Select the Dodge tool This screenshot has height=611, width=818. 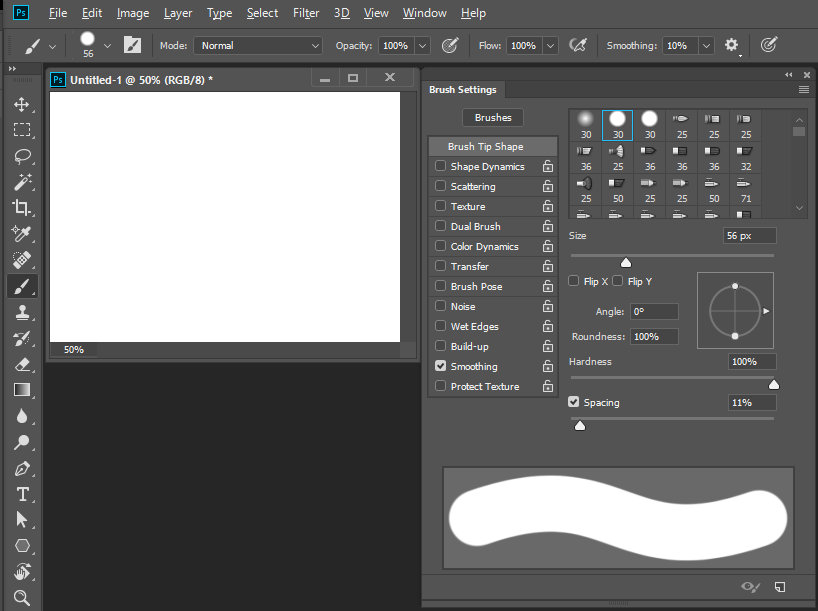click(x=21, y=442)
